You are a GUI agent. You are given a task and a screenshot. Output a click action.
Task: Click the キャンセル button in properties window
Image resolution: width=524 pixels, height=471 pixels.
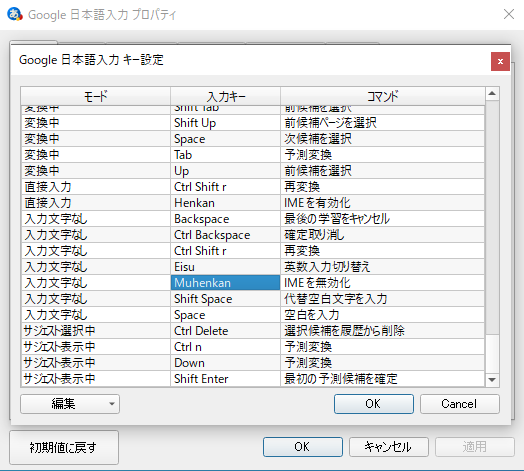pos(389,447)
